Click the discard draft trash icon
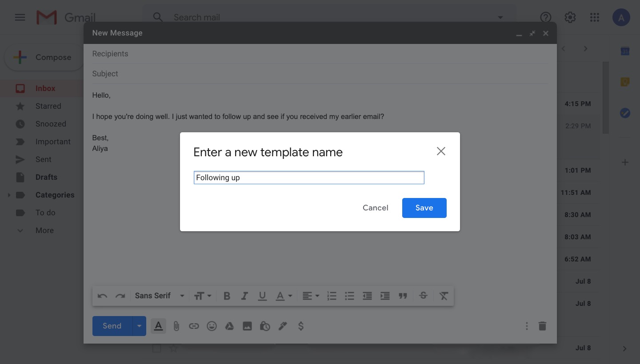The image size is (640, 364). (542, 326)
